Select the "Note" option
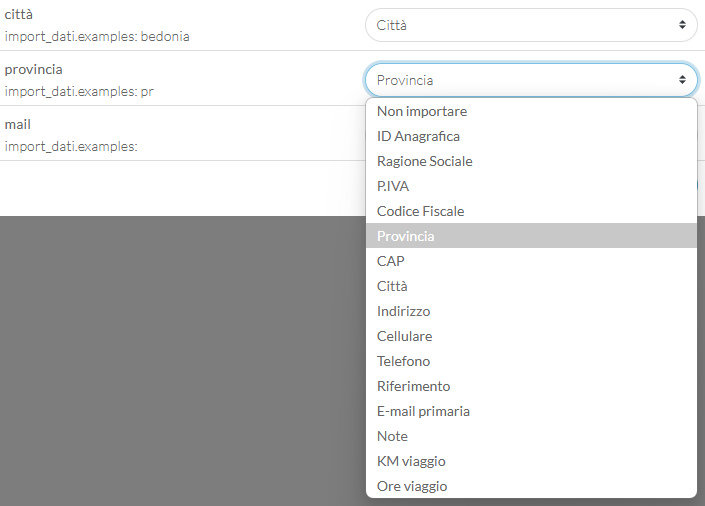705x506 pixels. (531, 436)
